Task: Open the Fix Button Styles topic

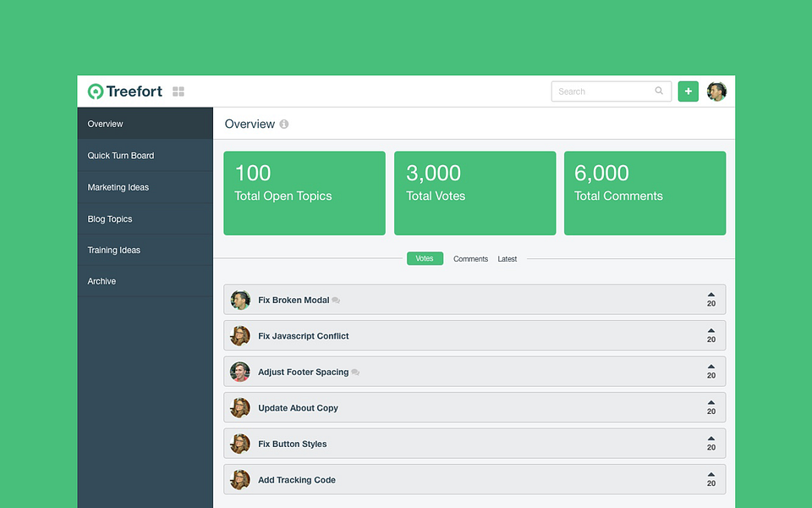Action: pyautogui.click(x=475, y=444)
